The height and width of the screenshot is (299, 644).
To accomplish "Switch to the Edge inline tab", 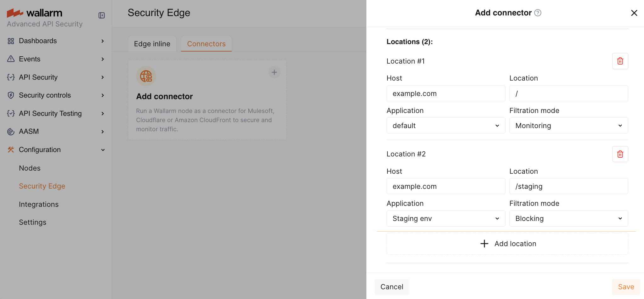I will pos(152,44).
